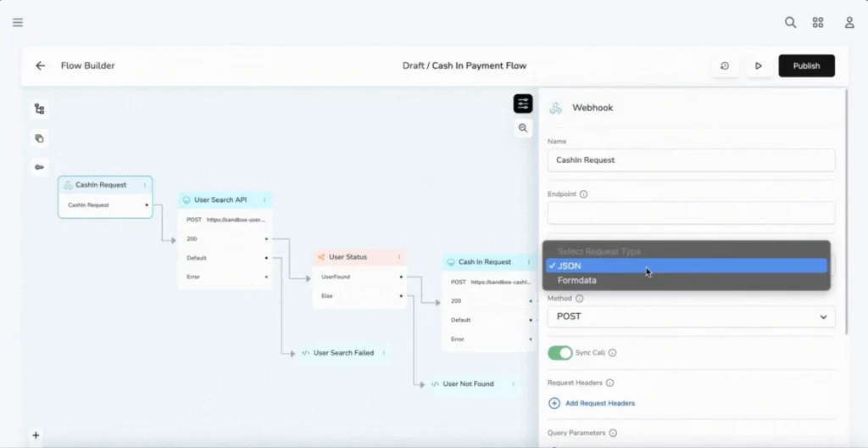This screenshot has width=868, height=448.
Task: Click the Endpoint input field
Action: pyautogui.click(x=691, y=213)
